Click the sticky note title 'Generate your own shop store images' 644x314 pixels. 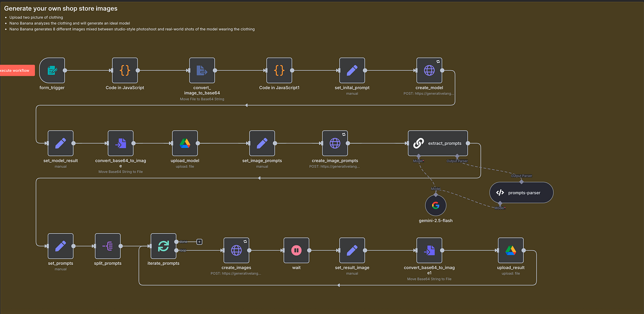61,8
